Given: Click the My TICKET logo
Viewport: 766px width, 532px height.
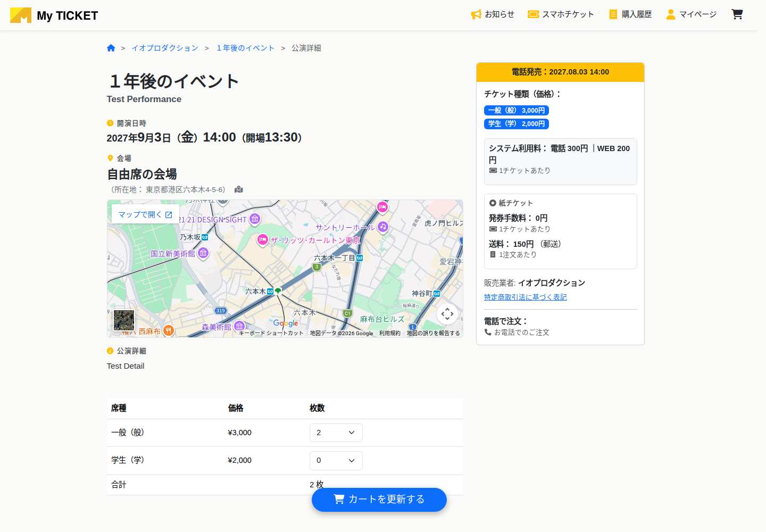Looking at the screenshot, I should [x=54, y=15].
